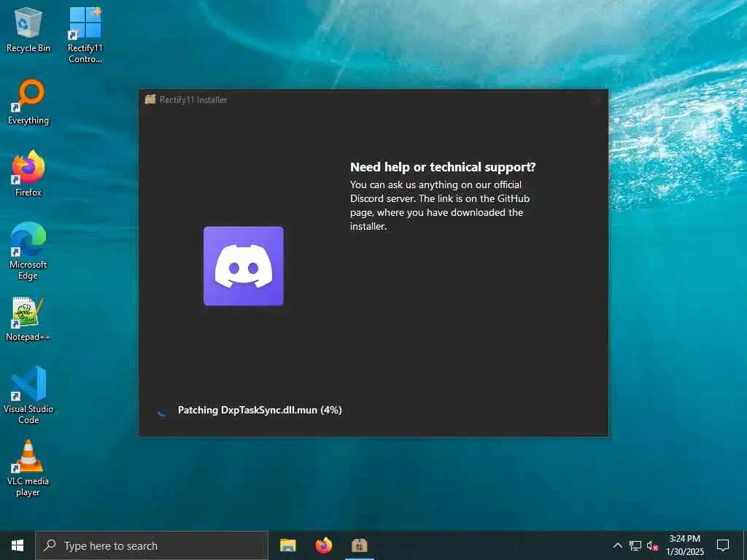Select the Firefox desktop shortcut
This screenshot has width=747, height=560.
coord(28,174)
